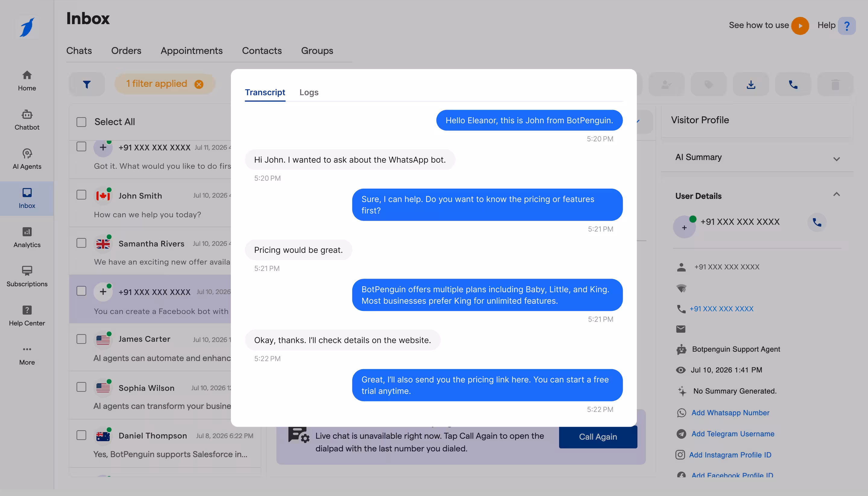Open the Home sidebar item
The image size is (868, 496).
click(27, 81)
